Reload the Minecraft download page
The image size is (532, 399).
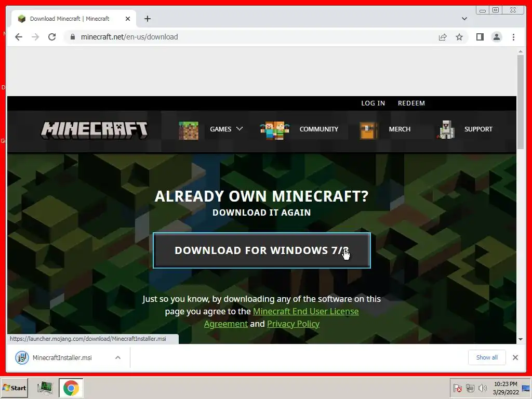pyautogui.click(x=52, y=37)
